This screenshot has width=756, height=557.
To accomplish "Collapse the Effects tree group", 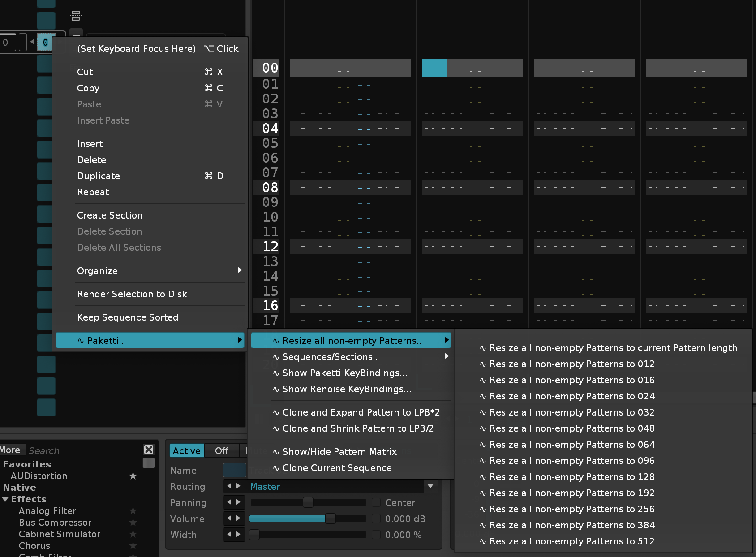I will click(5, 499).
